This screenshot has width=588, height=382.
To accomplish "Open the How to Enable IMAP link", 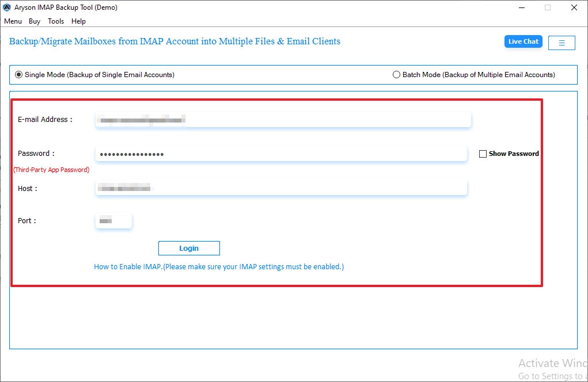I will [219, 266].
